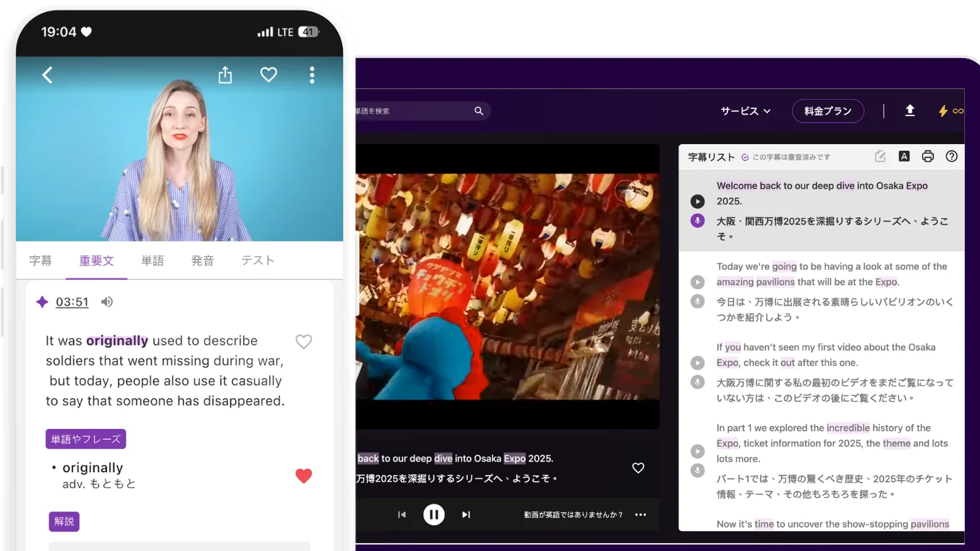Click highlighted word 'amazing' in subtitle list

coord(735,282)
